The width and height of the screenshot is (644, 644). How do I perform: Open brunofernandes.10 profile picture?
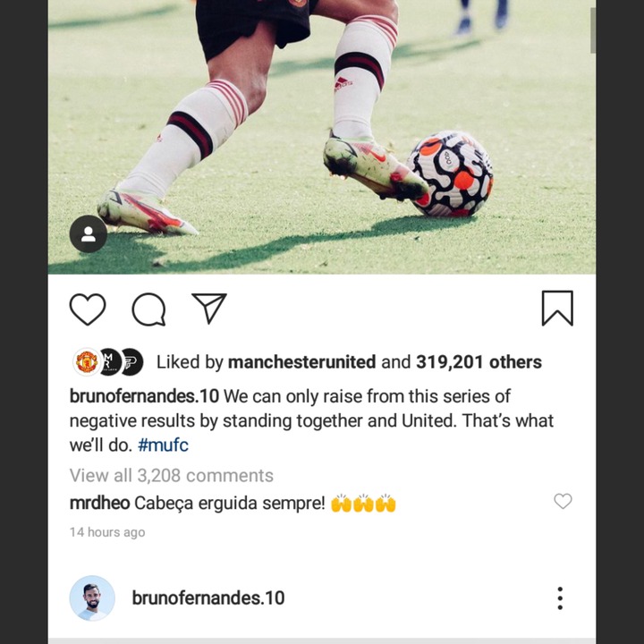coord(92,598)
